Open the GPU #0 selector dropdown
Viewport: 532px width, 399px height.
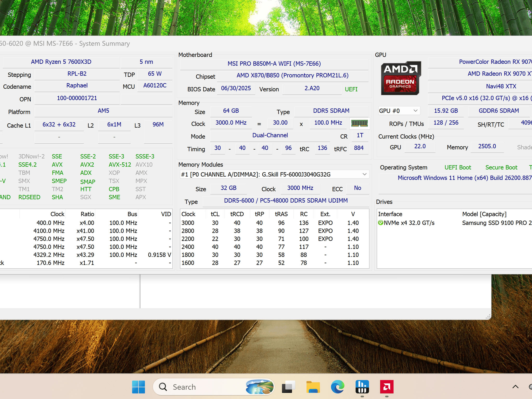pyautogui.click(x=399, y=111)
